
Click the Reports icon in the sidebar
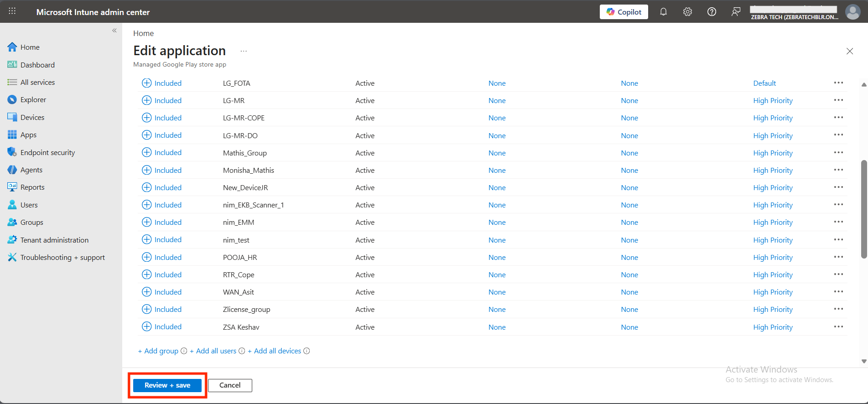click(x=12, y=187)
